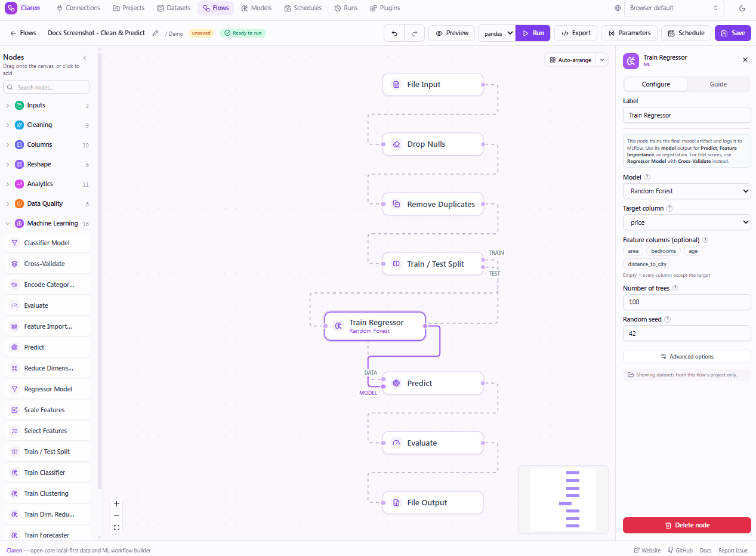The height and width of the screenshot is (556, 756).
Task: Select the Remove Duplicates node
Action: point(433,204)
